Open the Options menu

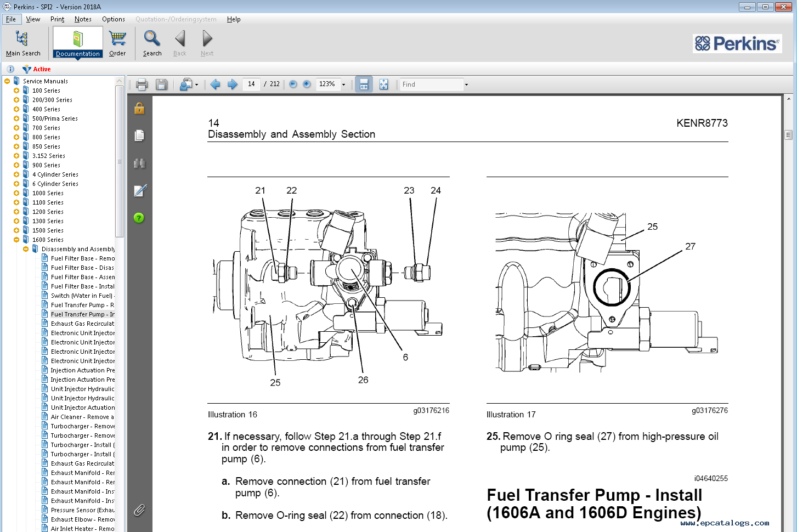114,19
